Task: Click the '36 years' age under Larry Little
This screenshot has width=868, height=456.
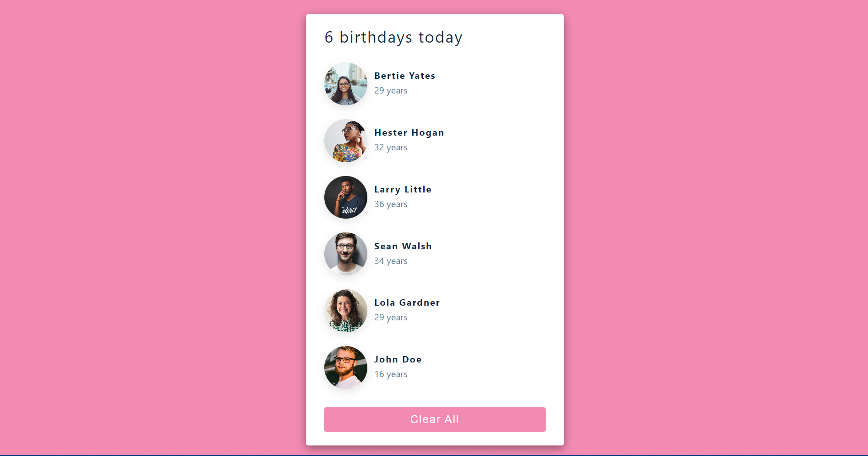Action: [391, 204]
